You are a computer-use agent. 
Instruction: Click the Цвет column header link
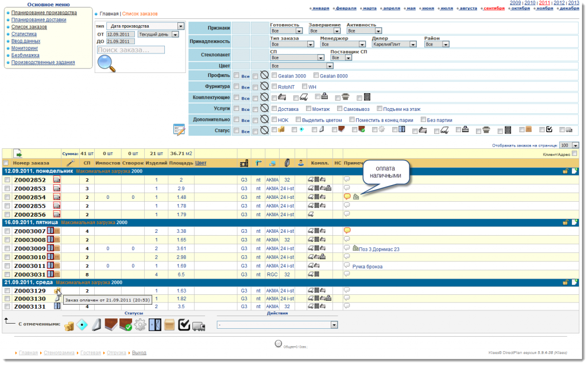click(x=200, y=163)
